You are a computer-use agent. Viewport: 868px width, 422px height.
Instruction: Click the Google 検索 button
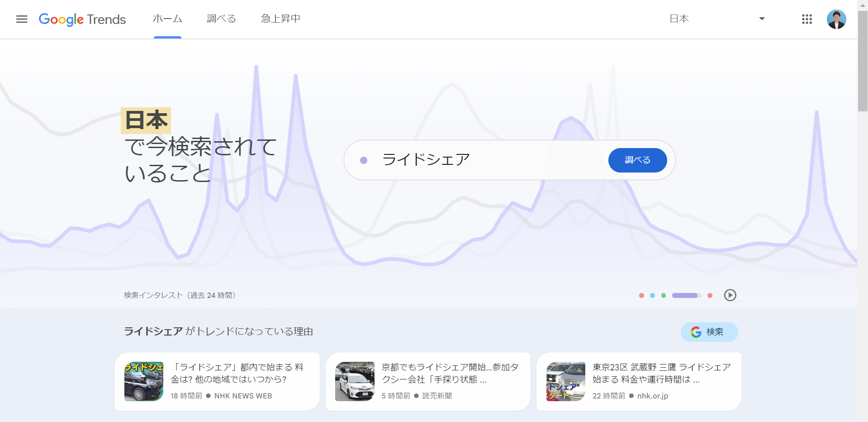tap(709, 332)
